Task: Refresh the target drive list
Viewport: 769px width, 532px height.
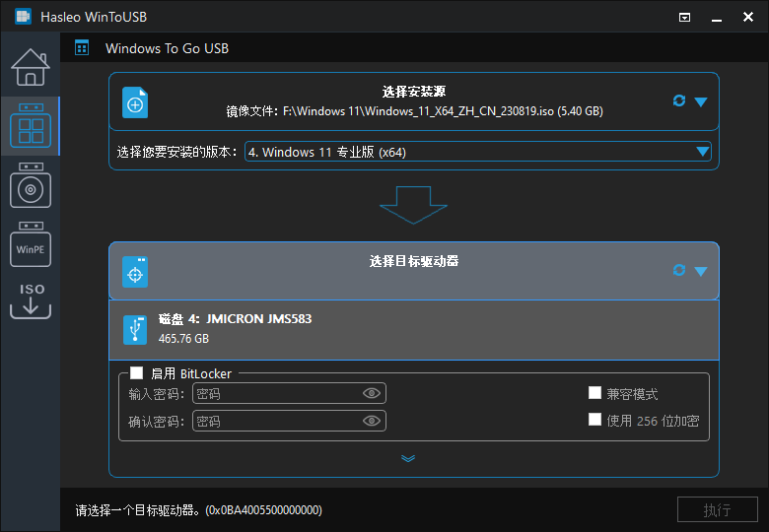Action: click(678, 270)
